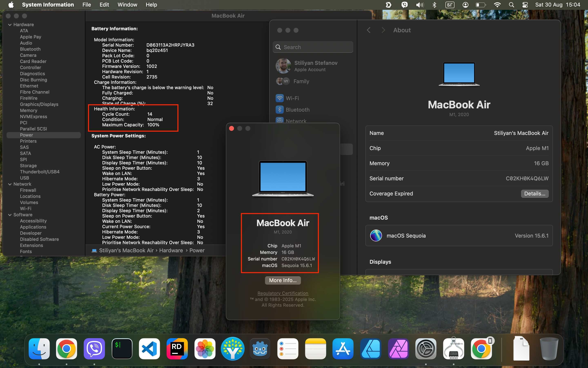The image size is (588, 368).
Task: Select Firewall under Network
Action: (x=28, y=190)
